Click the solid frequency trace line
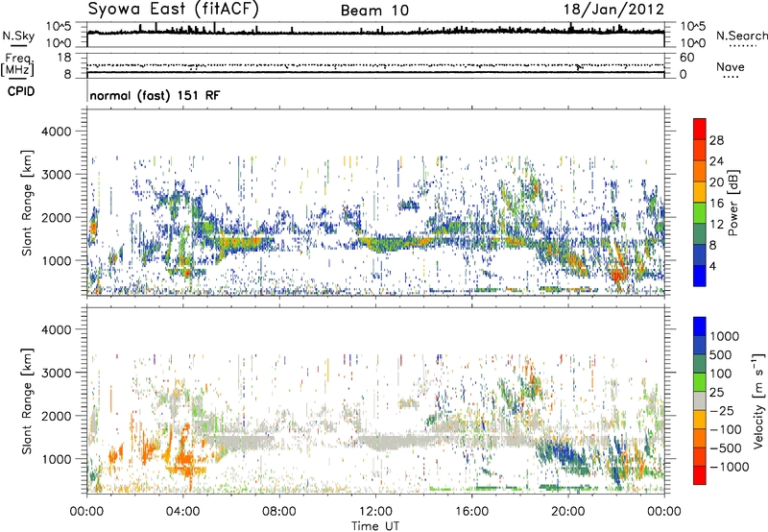The image size is (768, 532). coord(375,73)
